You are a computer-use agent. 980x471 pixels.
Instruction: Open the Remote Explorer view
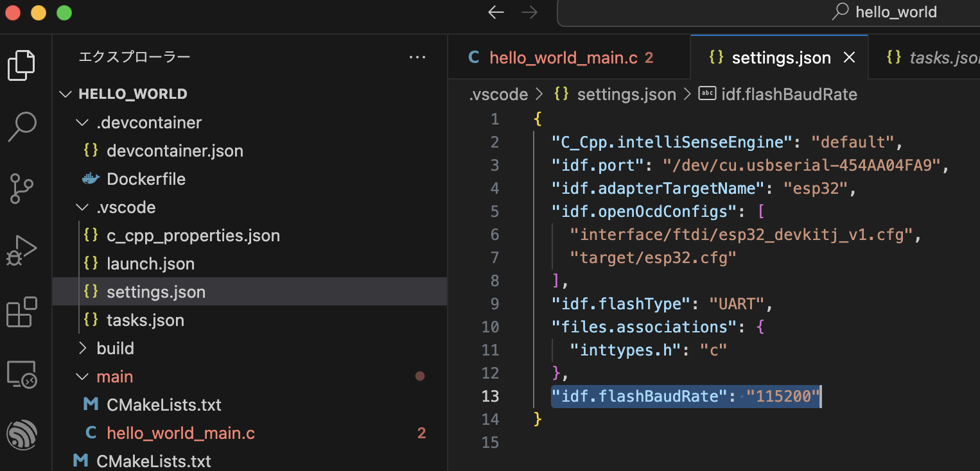(x=22, y=373)
